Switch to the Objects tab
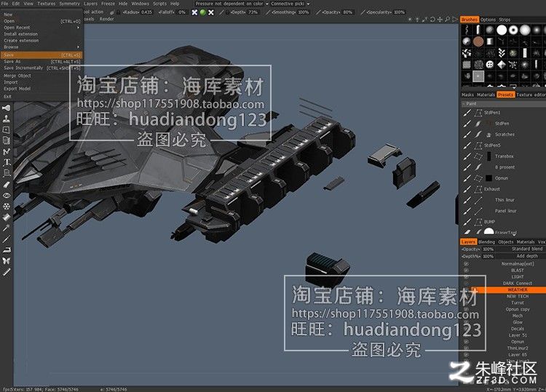 coord(506,241)
